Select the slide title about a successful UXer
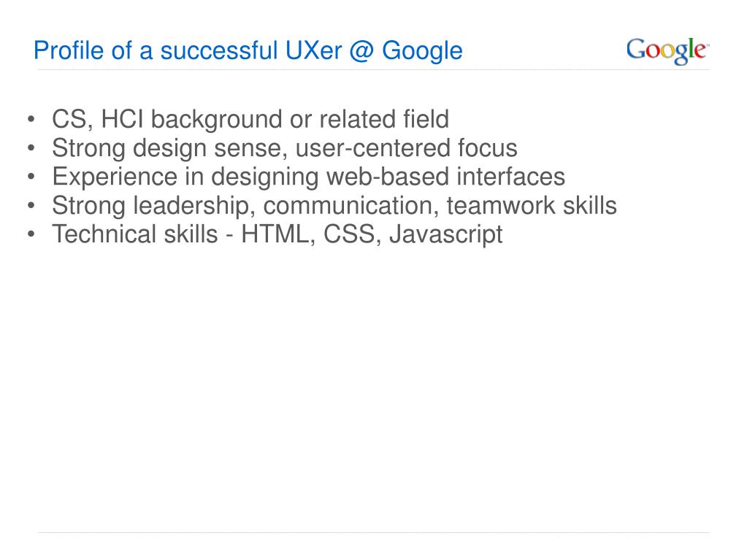 tap(248, 51)
